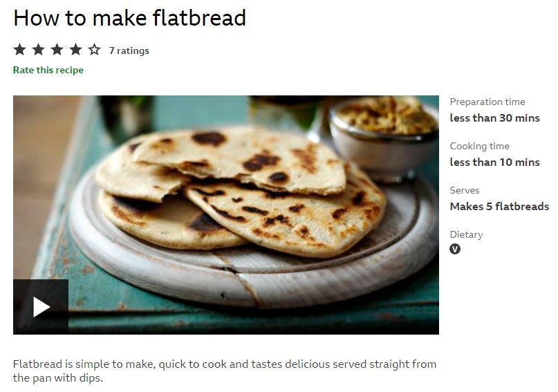558x392 pixels.
Task: Click Makes 5 flatbreads text
Action: (499, 206)
